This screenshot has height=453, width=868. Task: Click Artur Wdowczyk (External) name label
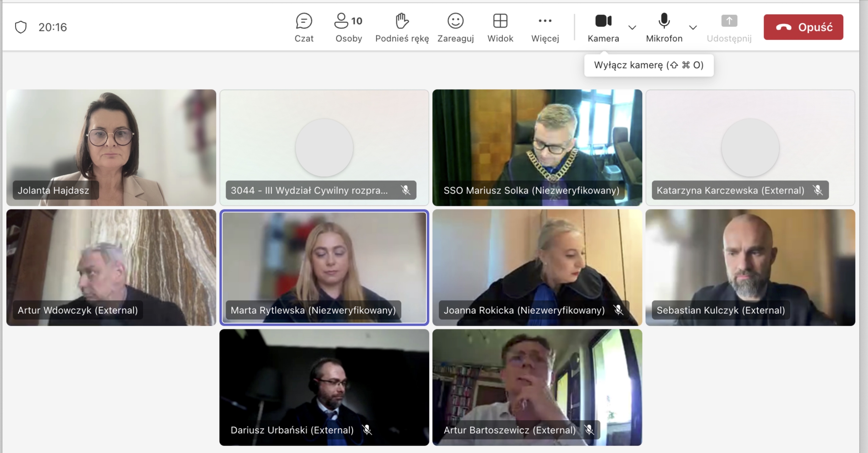pyautogui.click(x=78, y=310)
